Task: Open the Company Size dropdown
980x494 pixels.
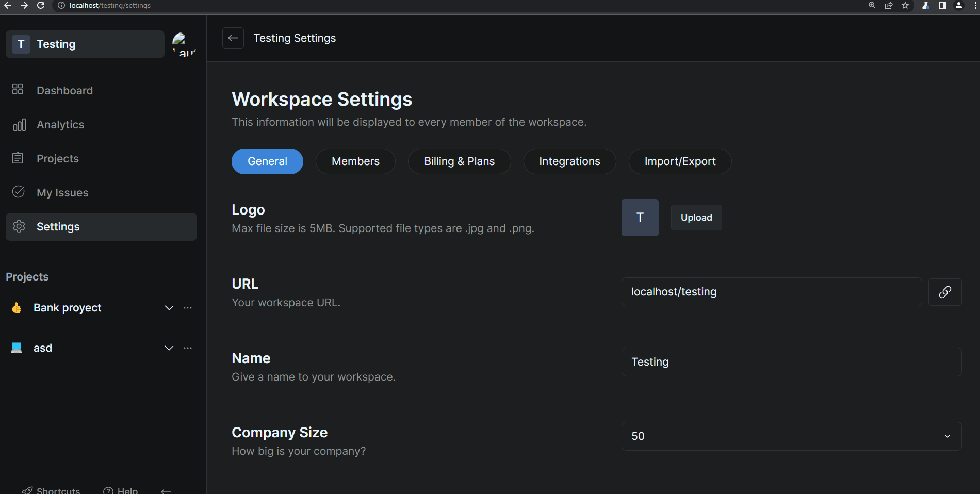Action: click(791, 436)
